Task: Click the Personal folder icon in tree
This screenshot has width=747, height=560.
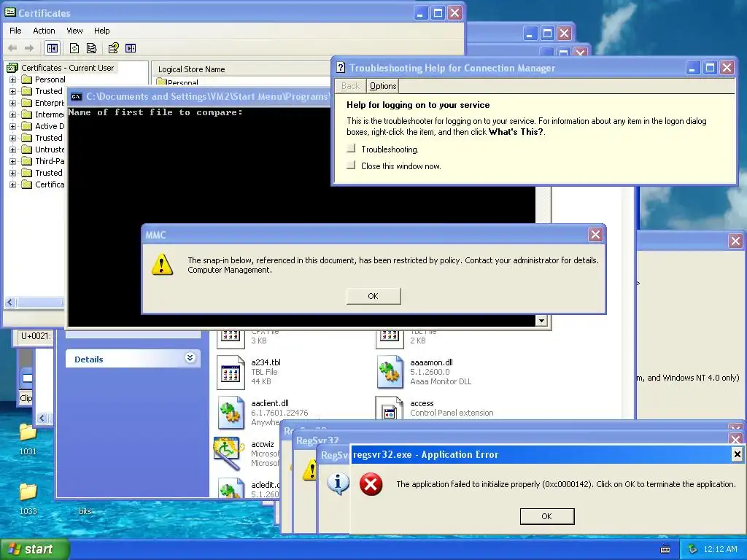Action: click(x=27, y=79)
